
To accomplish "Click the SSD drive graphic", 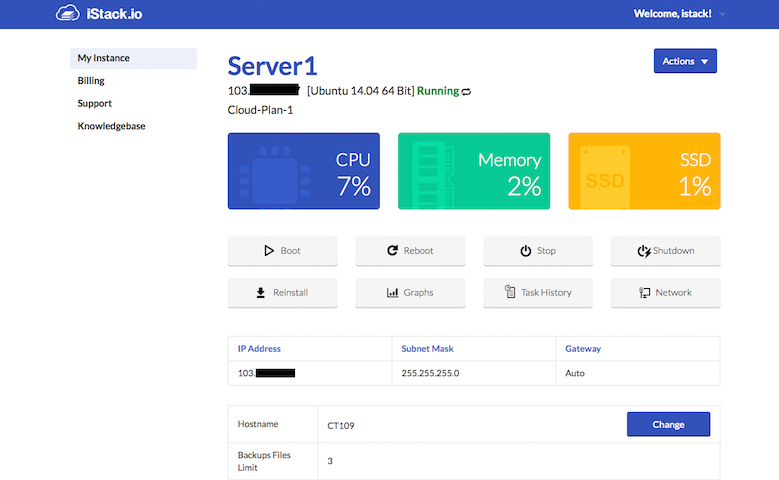I will [x=605, y=177].
